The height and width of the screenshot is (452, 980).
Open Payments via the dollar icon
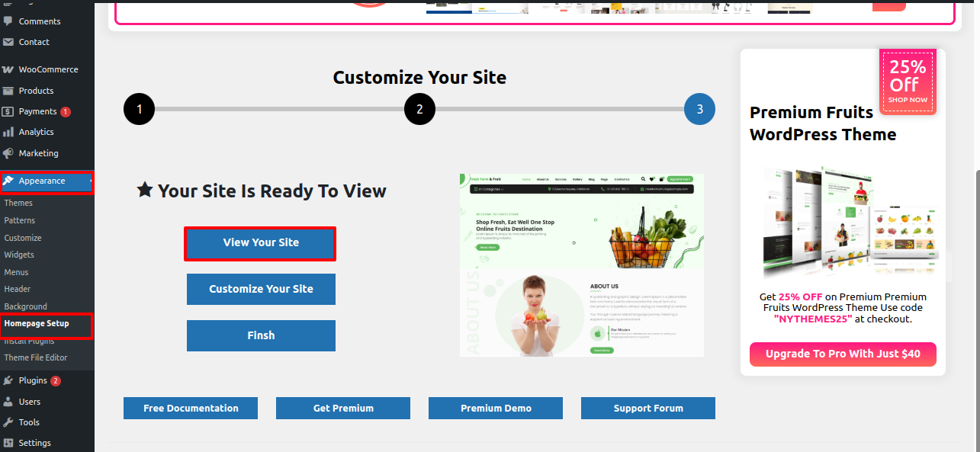(8, 111)
